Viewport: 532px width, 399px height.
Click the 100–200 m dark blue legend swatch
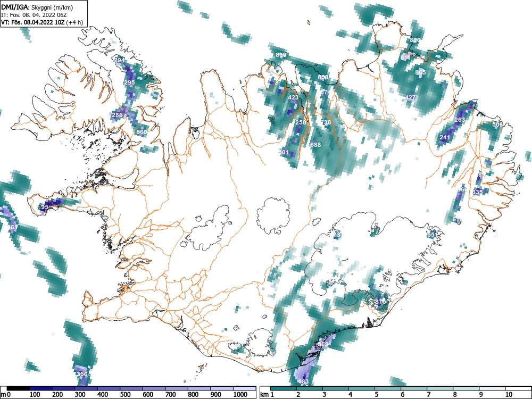point(41,388)
